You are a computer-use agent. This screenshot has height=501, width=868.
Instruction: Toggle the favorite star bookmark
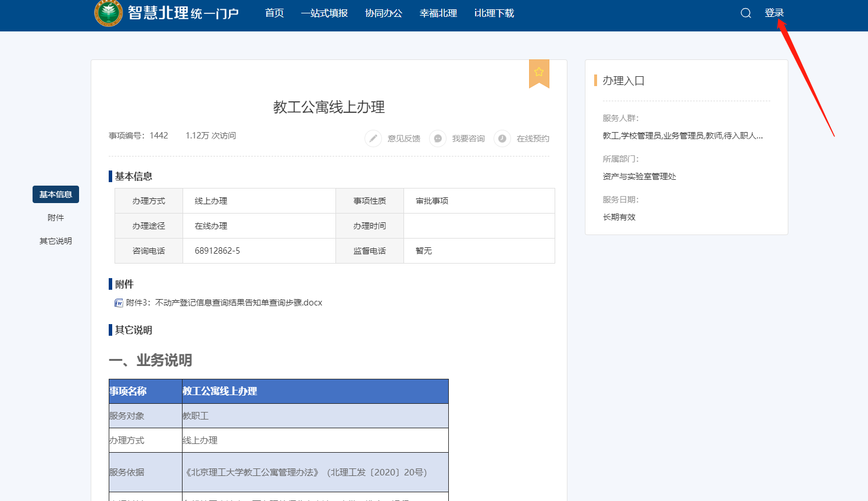click(539, 72)
